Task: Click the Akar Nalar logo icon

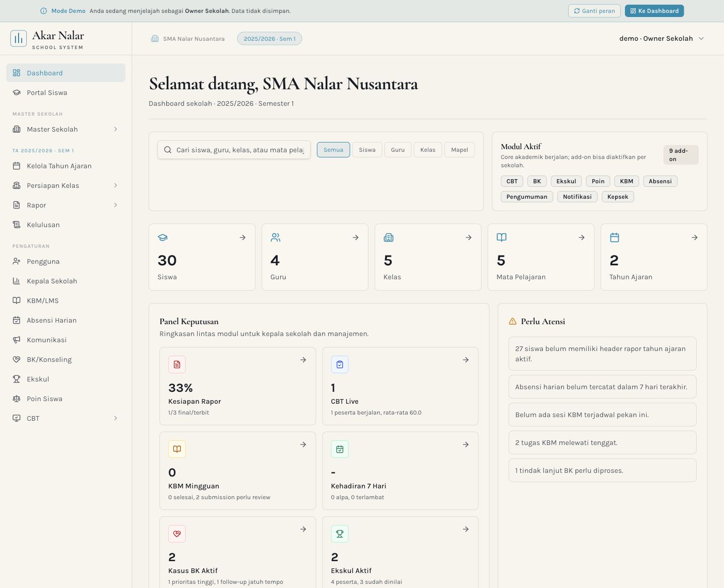Action: pos(19,39)
